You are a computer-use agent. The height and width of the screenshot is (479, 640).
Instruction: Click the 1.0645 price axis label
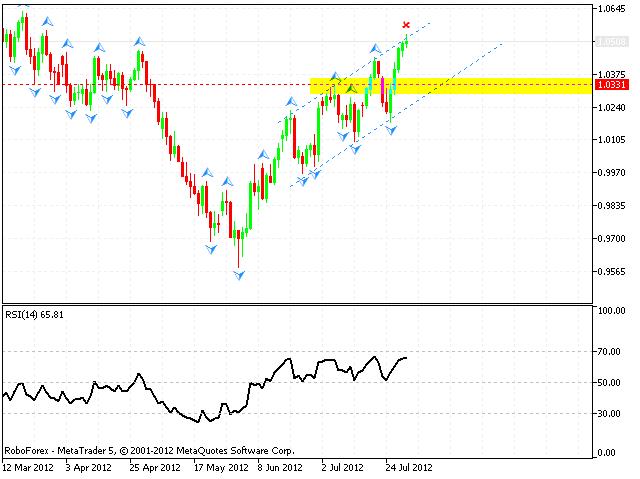pyautogui.click(x=611, y=9)
